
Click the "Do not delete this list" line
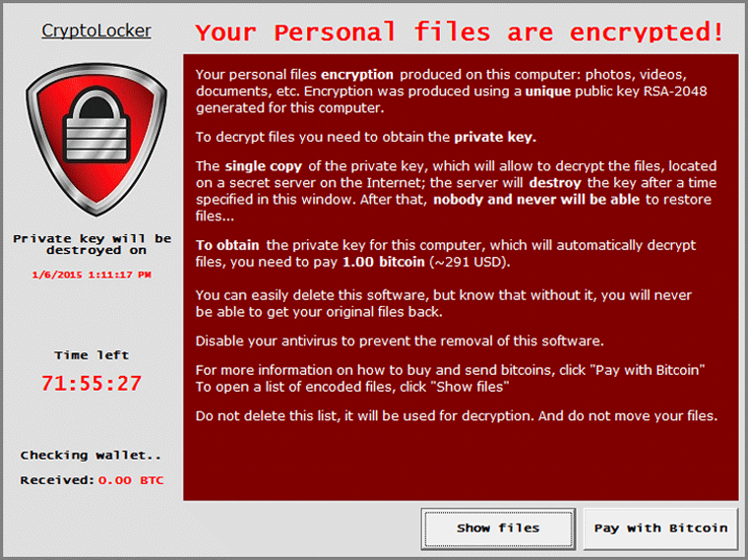point(457,415)
